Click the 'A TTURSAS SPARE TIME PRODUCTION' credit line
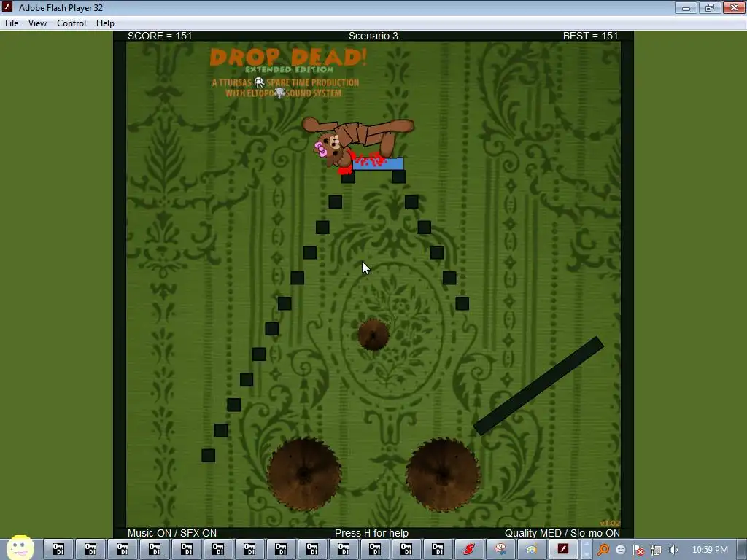 click(285, 82)
